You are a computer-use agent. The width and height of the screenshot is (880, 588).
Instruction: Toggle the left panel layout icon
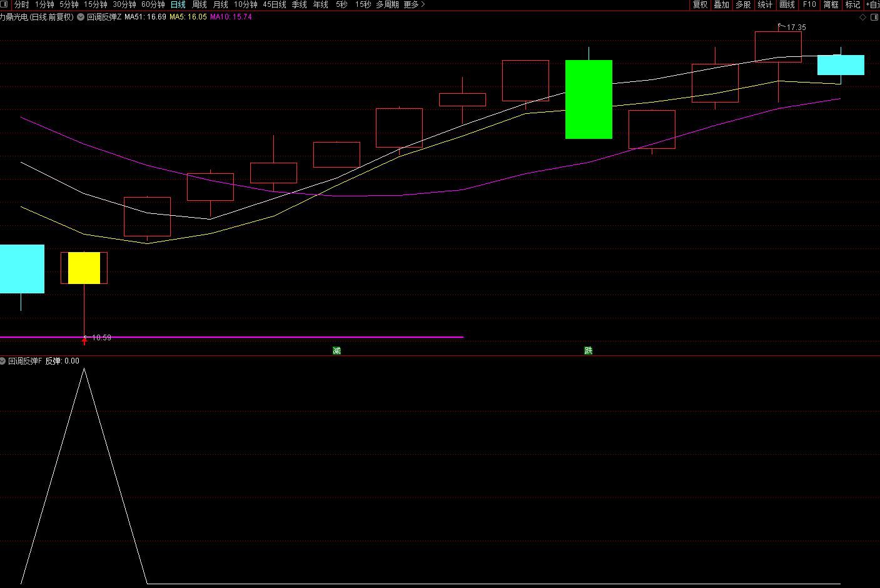tap(4, 4)
